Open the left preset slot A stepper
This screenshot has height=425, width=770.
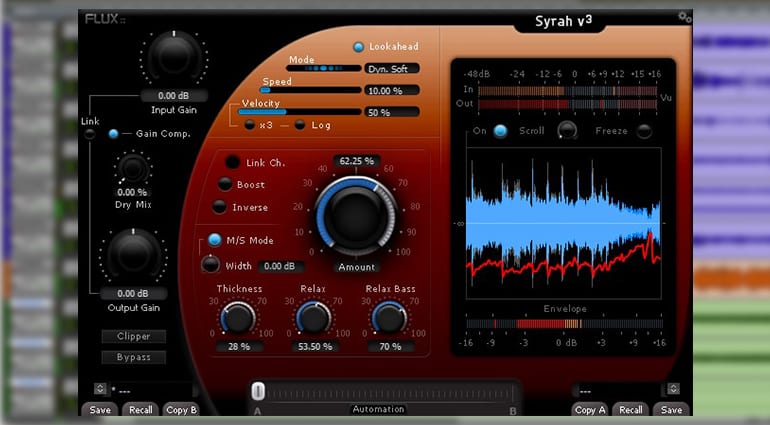pos(100,388)
